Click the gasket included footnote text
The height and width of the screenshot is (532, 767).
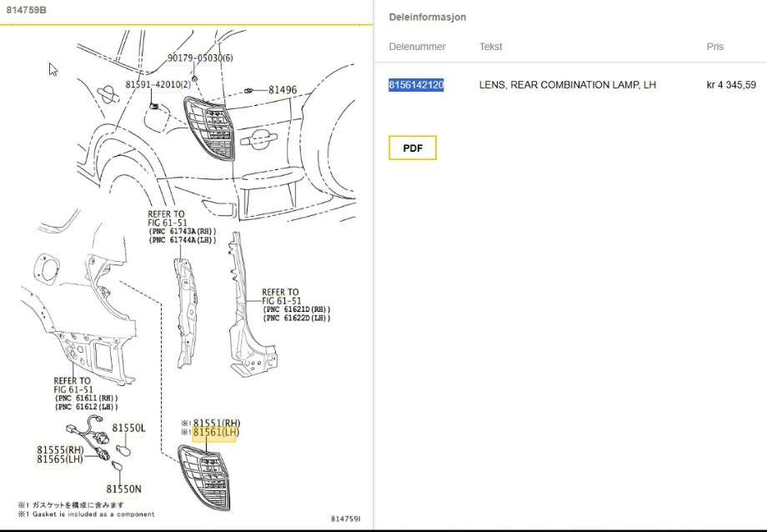click(87, 514)
